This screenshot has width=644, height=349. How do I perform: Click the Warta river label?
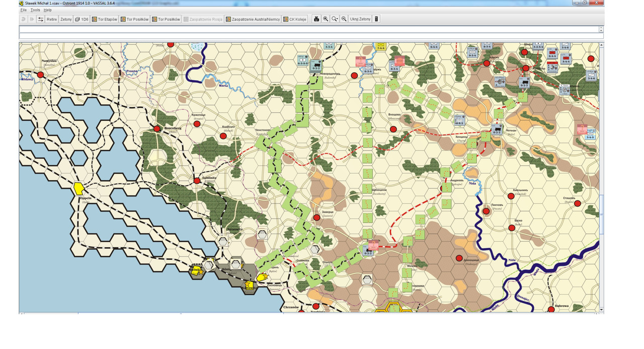(223, 86)
